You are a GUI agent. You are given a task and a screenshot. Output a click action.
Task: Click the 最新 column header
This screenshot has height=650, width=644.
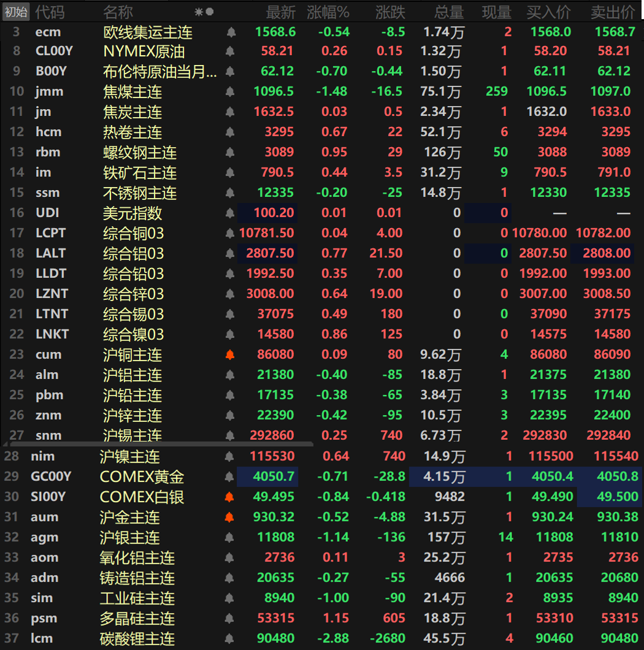pos(280,12)
